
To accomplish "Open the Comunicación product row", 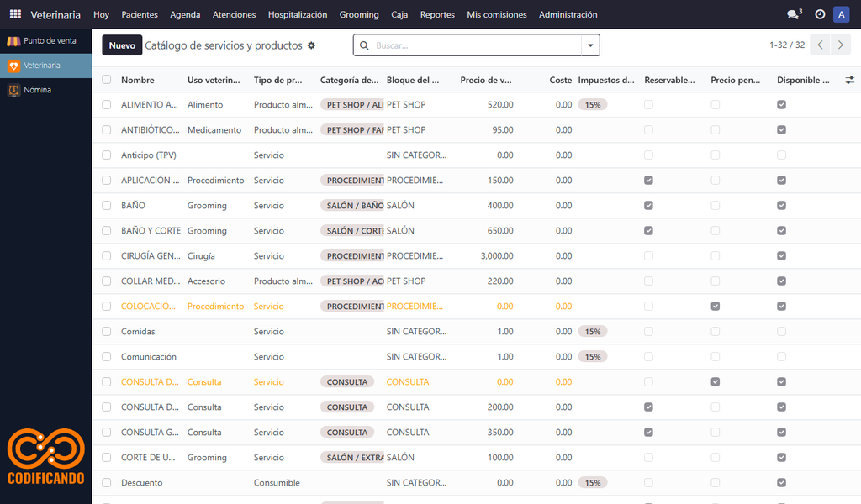I will tap(477, 356).
